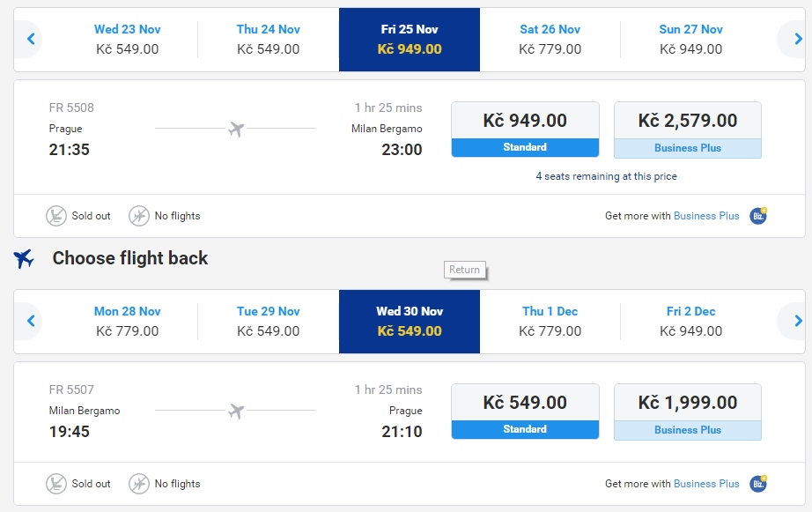The height and width of the screenshot is (512, 812).
Task: Select Sat 26 Nov outbound date
Action: coord(550,40)
